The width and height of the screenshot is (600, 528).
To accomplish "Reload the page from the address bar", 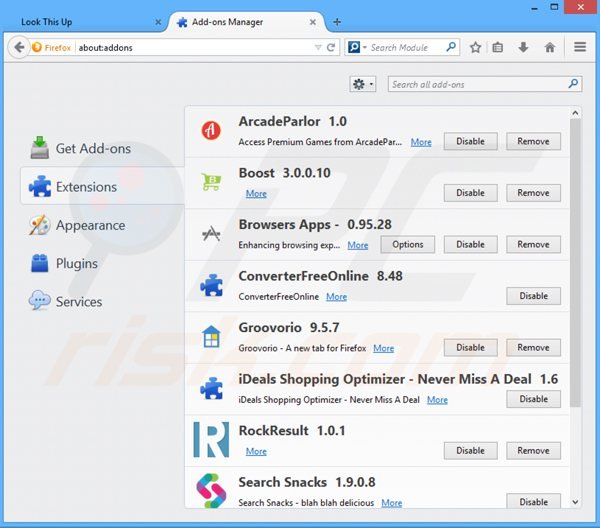I will coord(331,47).
